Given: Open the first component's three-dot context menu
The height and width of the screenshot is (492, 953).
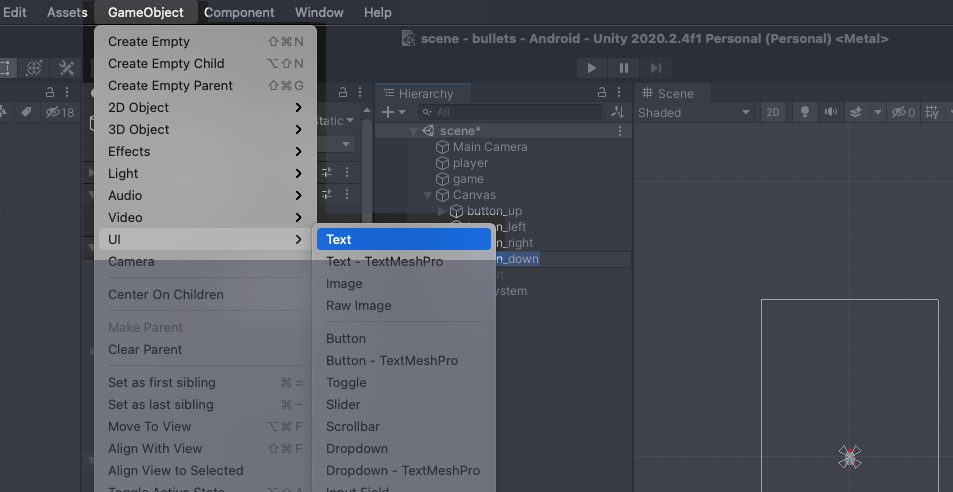Looking at the screenshot, I should pyautogui.click(x=346, y=173).
